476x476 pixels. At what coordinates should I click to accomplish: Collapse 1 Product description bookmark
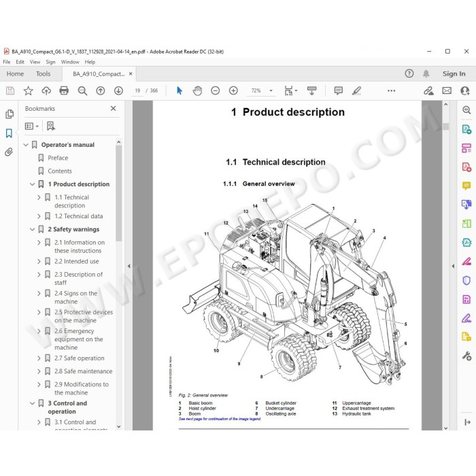tap(32, 184)
